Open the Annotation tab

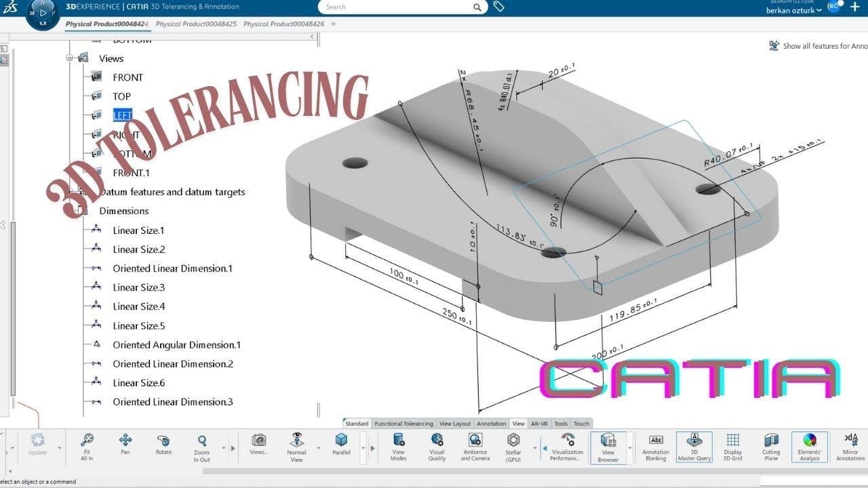click(492, 424)
